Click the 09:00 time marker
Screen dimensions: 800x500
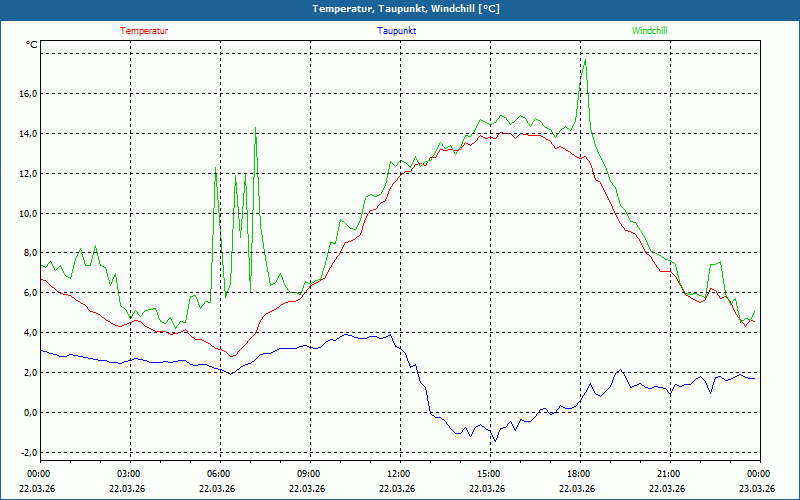(308, 474)
